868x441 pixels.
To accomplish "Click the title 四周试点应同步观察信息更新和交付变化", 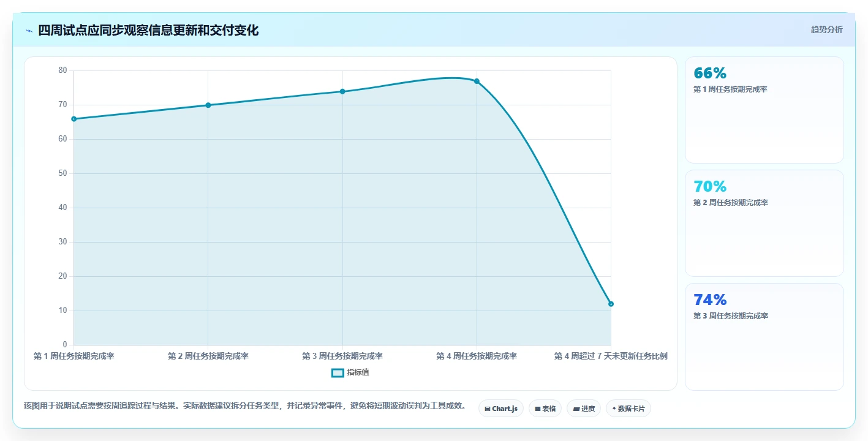I will click(x=148, y=31).
